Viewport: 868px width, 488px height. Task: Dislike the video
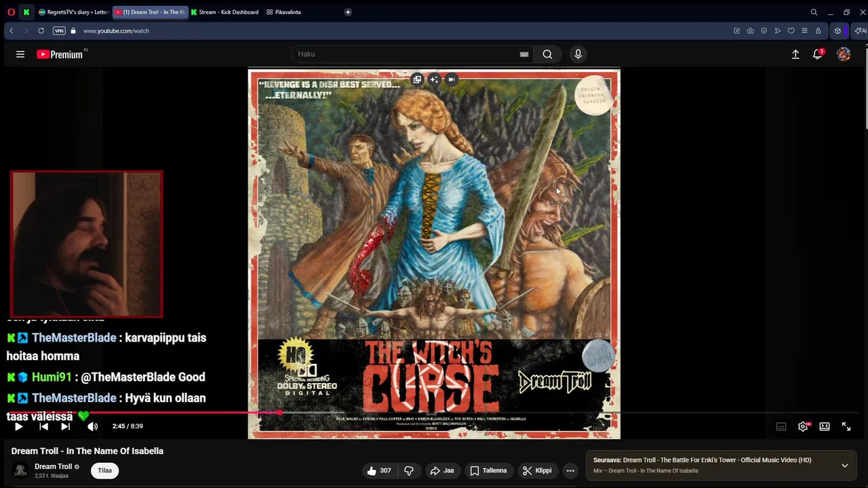click(x=409, y=470)
